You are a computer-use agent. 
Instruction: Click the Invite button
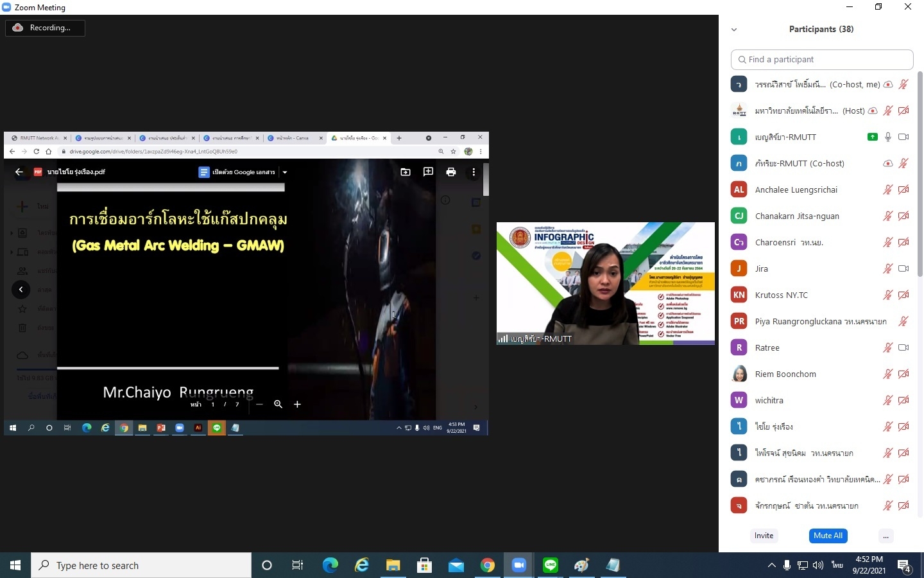click(x=764, y=536)
